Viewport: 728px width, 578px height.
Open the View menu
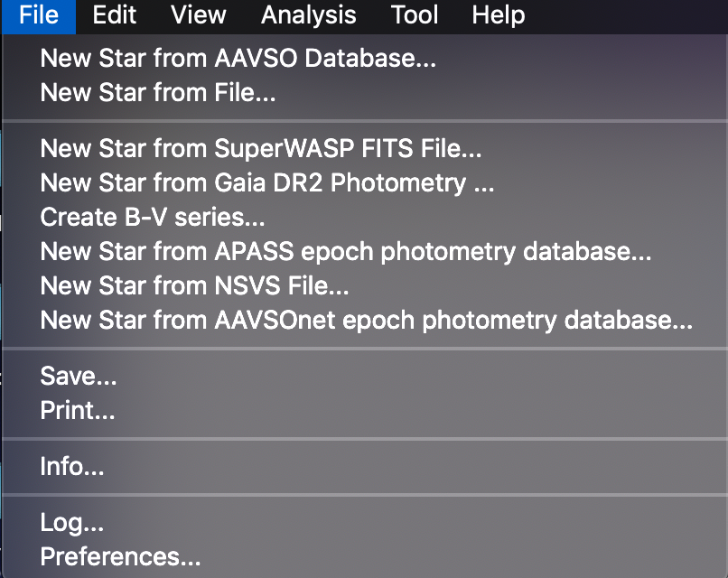pyautogui.click(x=198, y=15)
